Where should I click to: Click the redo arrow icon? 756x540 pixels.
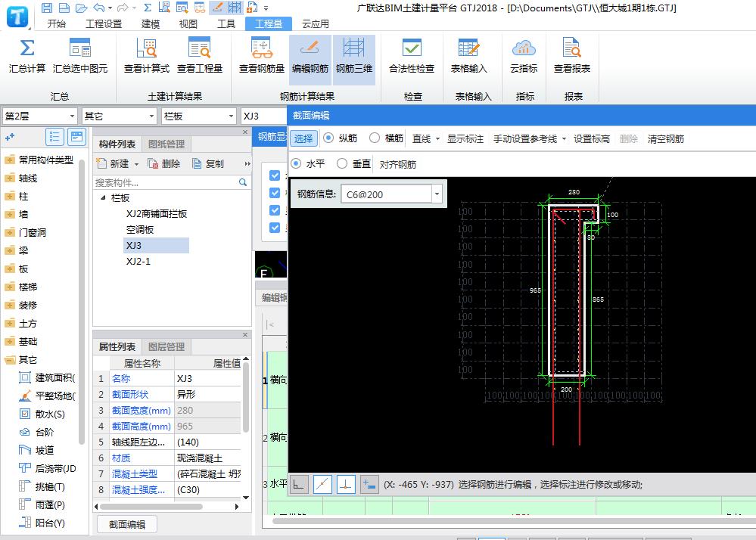coord(123,8)
